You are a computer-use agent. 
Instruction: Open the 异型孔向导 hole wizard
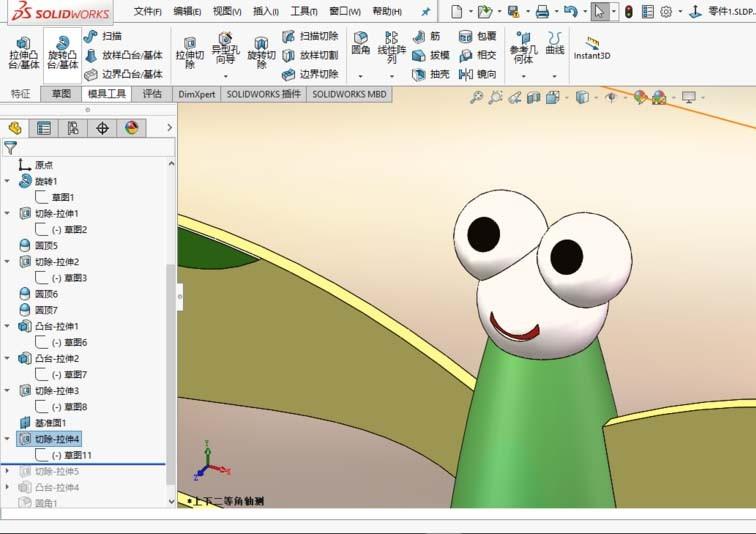(x=225, y=50)
